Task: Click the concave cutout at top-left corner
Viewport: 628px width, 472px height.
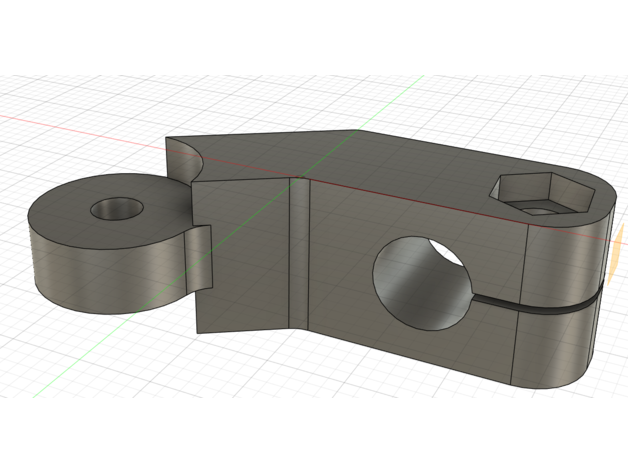Action: (187, 160)
